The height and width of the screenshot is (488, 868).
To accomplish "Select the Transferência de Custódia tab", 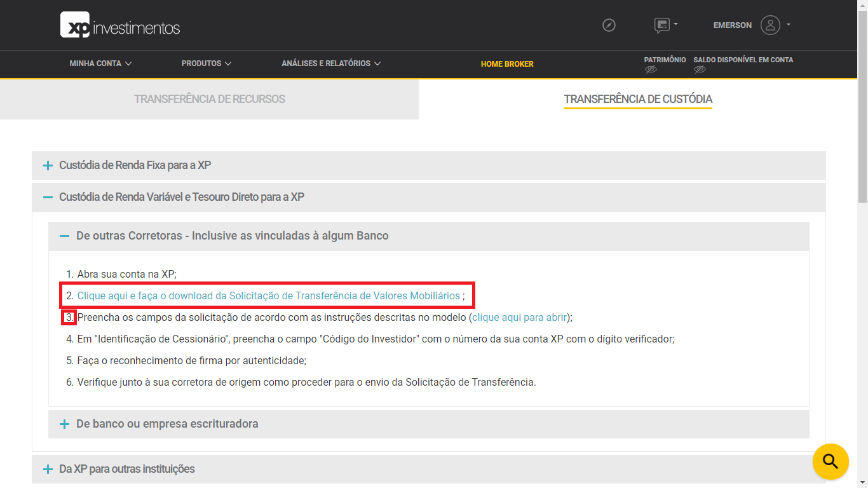I will click(x=638, y=99).
